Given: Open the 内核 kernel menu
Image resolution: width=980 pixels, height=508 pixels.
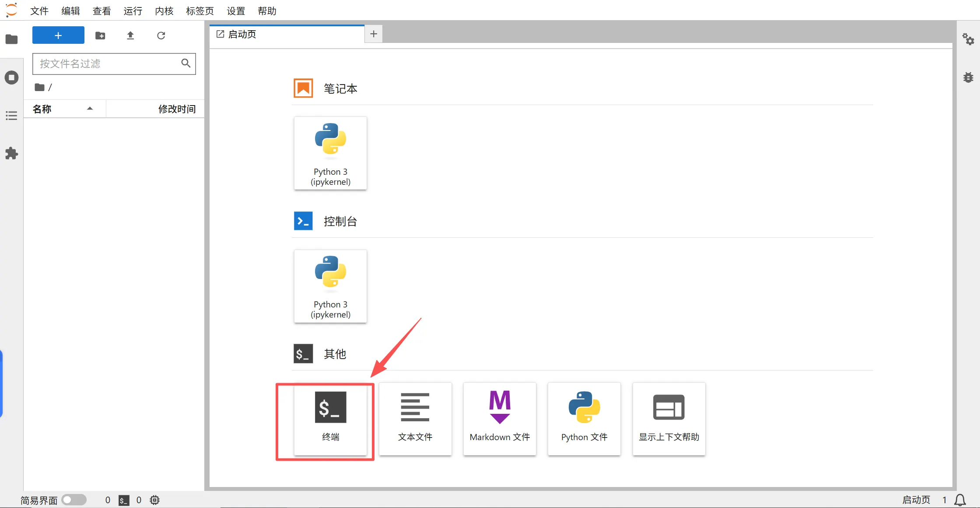Looking at the screenshot, I should 164,11.
